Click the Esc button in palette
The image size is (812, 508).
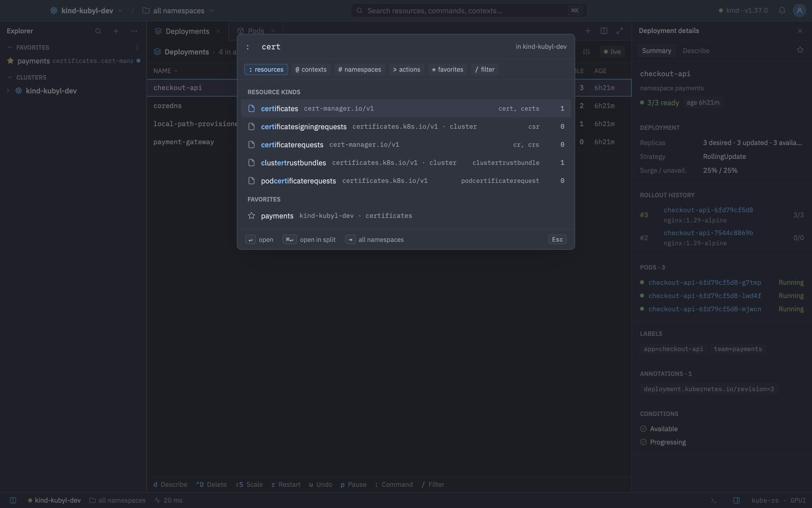click(x=557, y=240)
